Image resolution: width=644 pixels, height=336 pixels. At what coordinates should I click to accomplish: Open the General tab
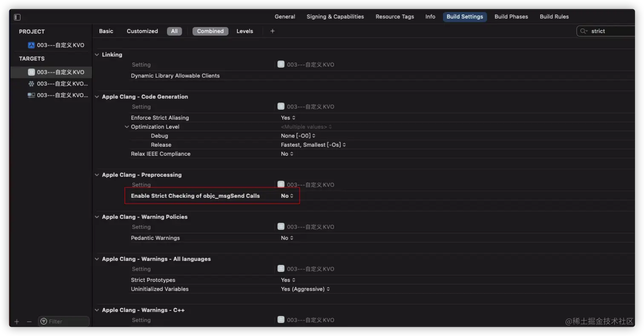coord(285,17)
